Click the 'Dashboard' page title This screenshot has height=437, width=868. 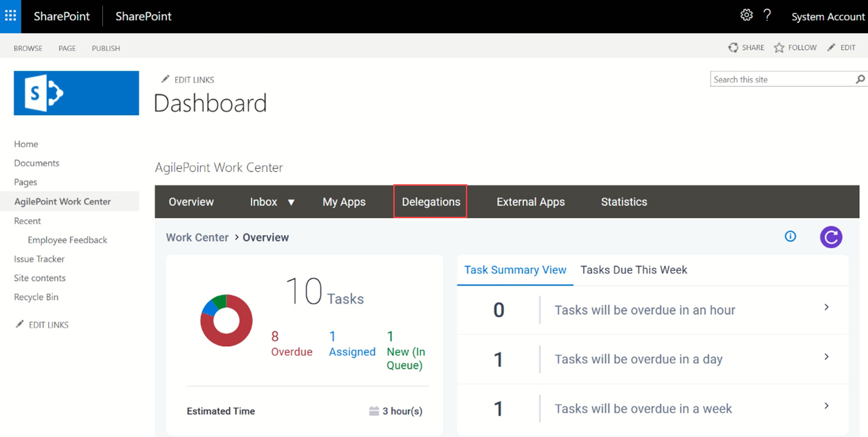pos(210,103)
